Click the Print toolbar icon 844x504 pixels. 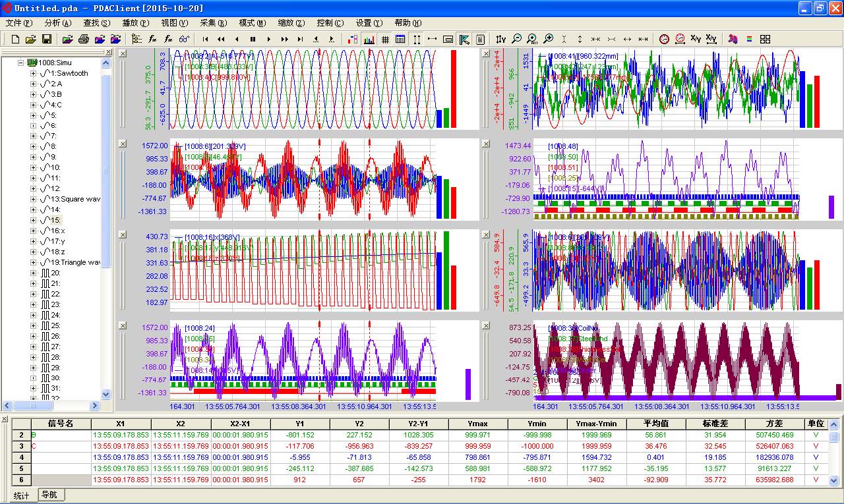click(84, 40)
